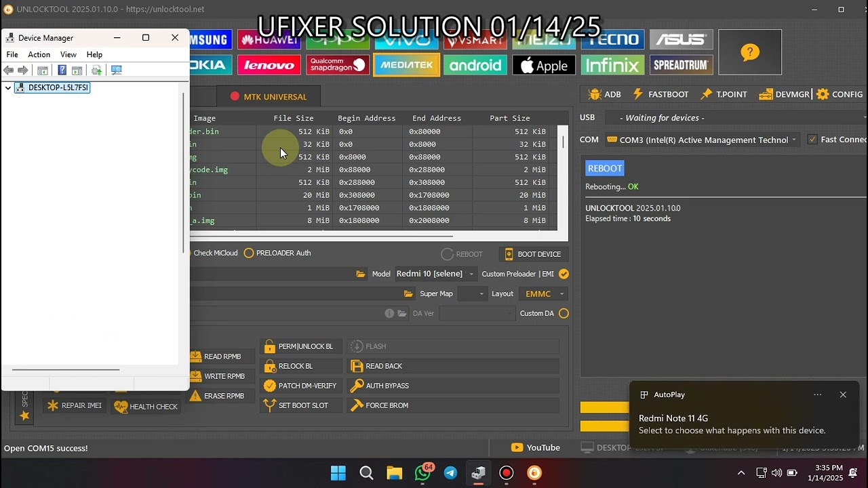Open the COM port dropdown
The image size is (868, 488).
pos(702,140)
